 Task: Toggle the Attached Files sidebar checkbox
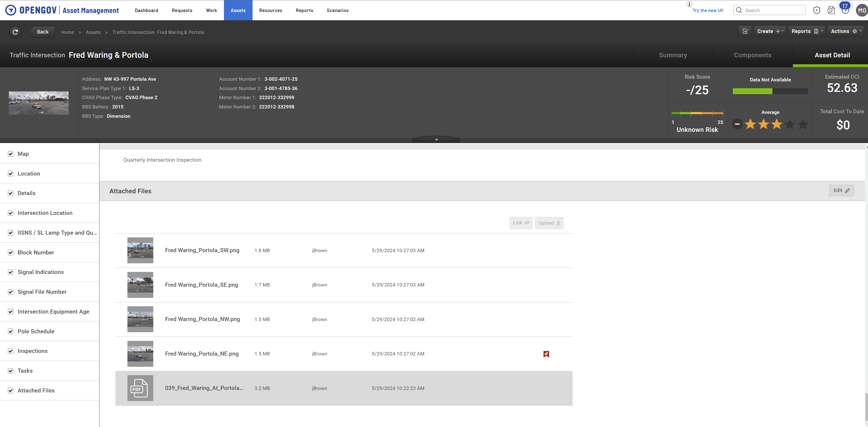[x=11, y=391]
